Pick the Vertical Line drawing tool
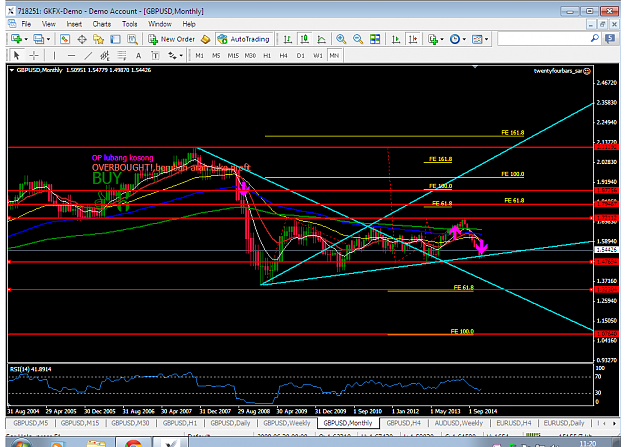The image size is (625, 447). pos(54,55)
